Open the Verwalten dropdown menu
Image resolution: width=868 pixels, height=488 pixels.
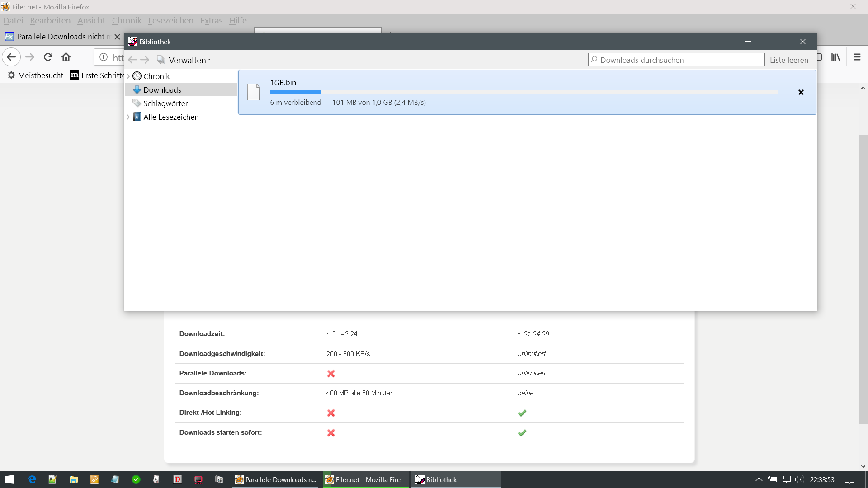point(189,60)
